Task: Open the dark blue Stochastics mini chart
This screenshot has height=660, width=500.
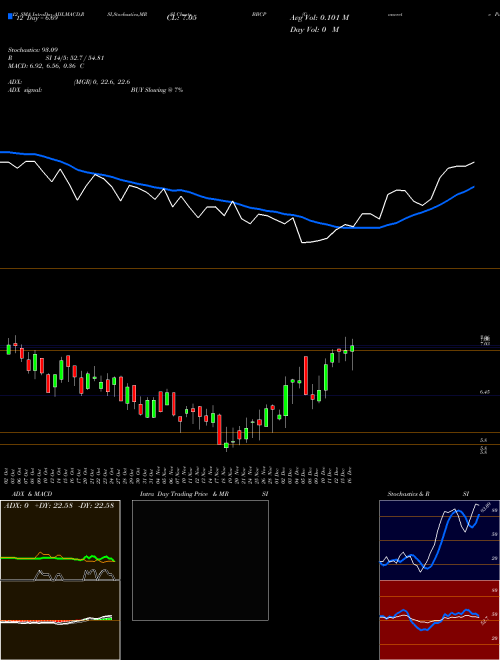Action: coord(439,540)
